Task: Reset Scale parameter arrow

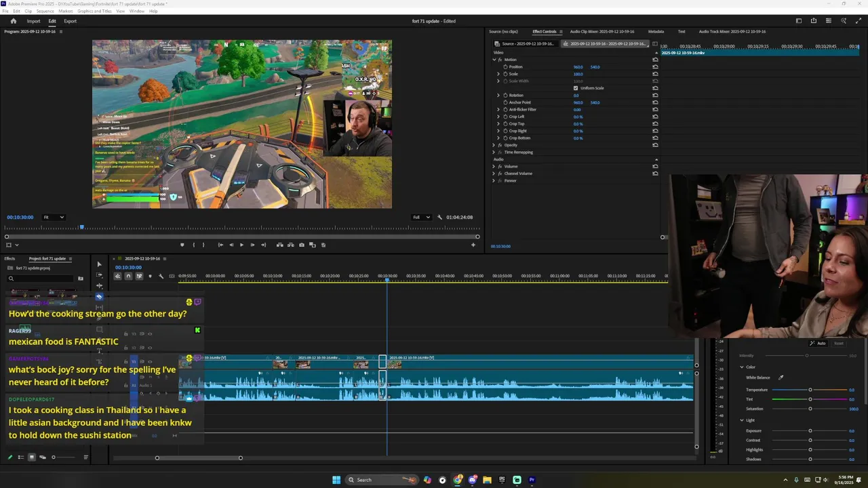Action: coord(655,74)
